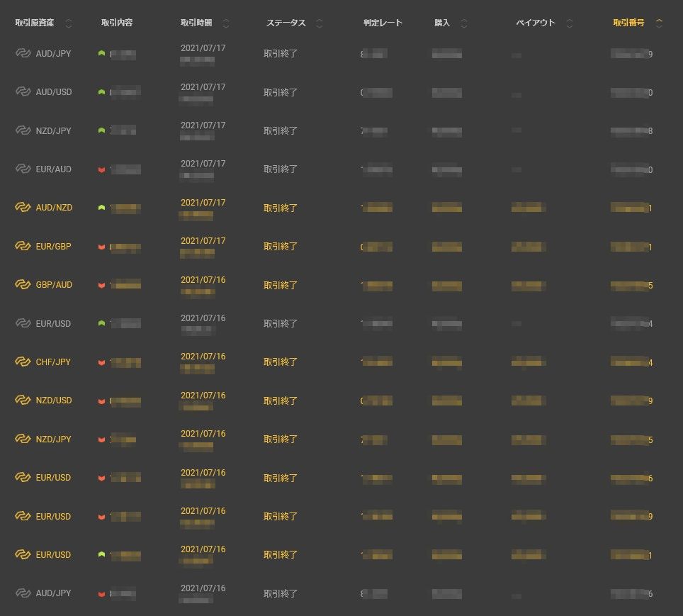The image size is (683, 616).
Task: Sort by 取引原資産 using its sort arrows
Action: 69,23
